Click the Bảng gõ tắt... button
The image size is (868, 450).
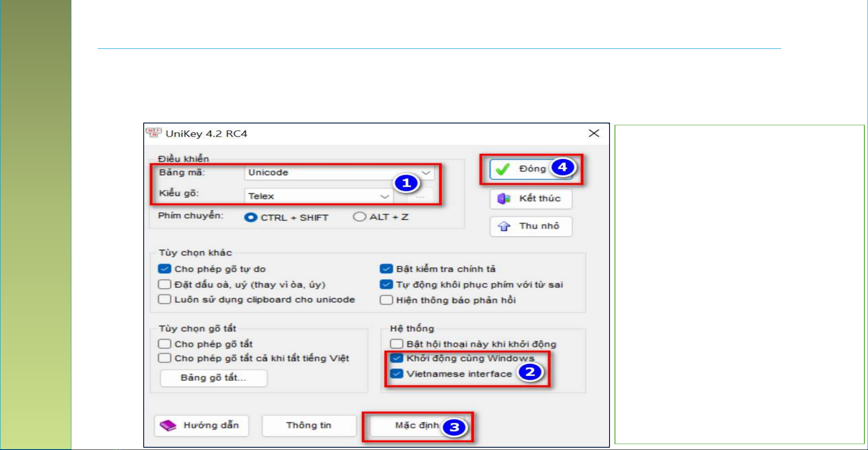point(214,378)
